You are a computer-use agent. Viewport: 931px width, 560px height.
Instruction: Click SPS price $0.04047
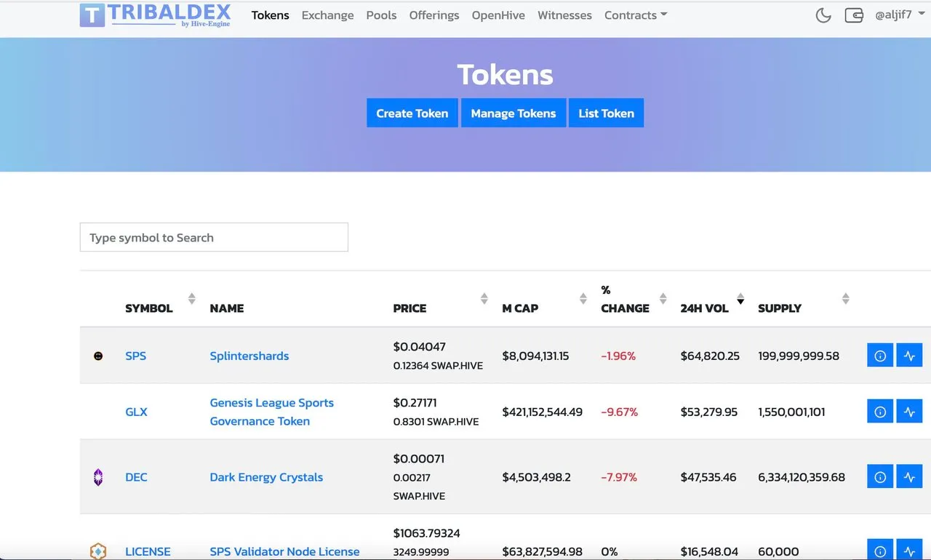420,347
